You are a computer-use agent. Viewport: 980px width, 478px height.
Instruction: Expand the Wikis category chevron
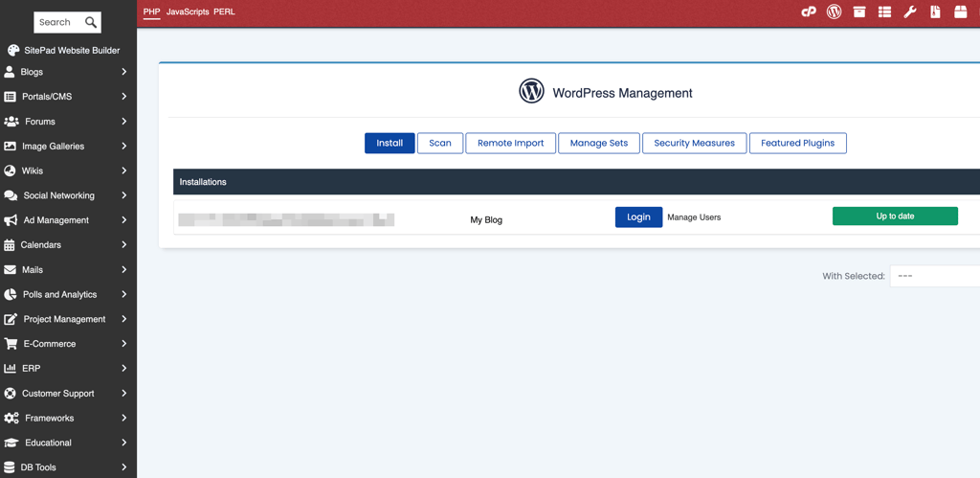pos(123,171)
